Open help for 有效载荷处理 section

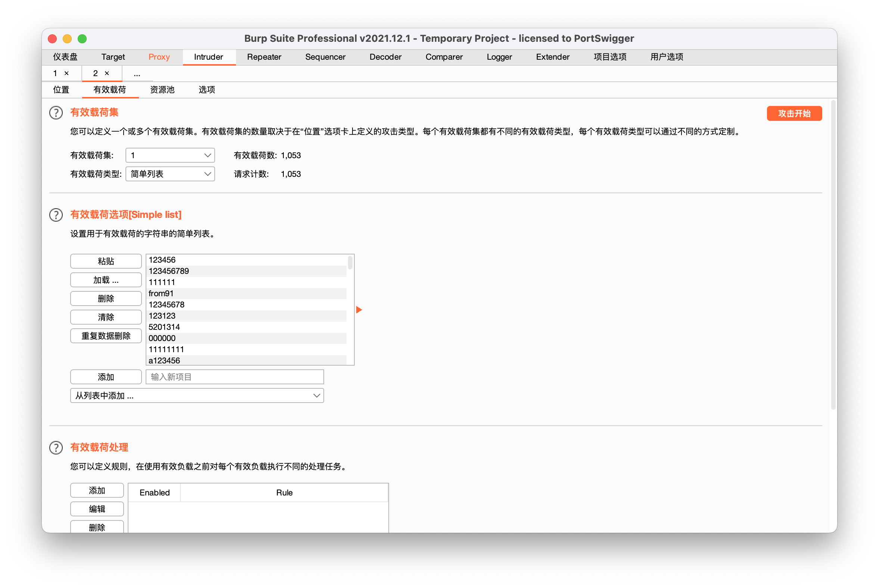pos(56,448)
